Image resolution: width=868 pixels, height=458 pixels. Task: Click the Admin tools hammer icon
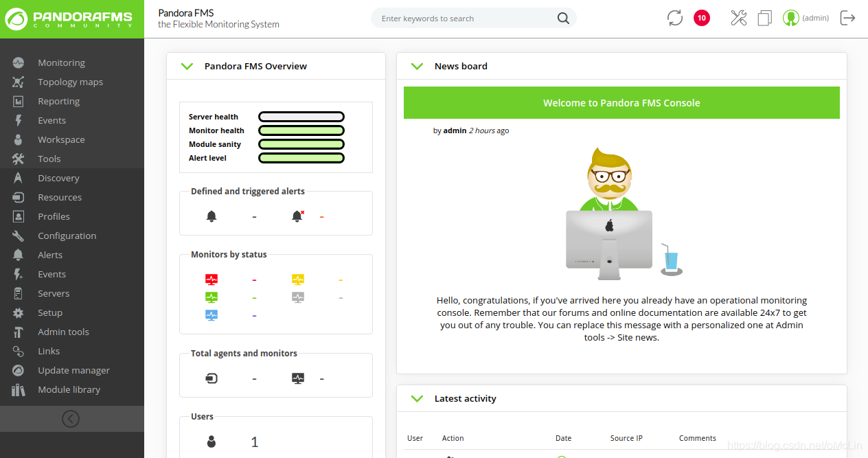(19, 332)
